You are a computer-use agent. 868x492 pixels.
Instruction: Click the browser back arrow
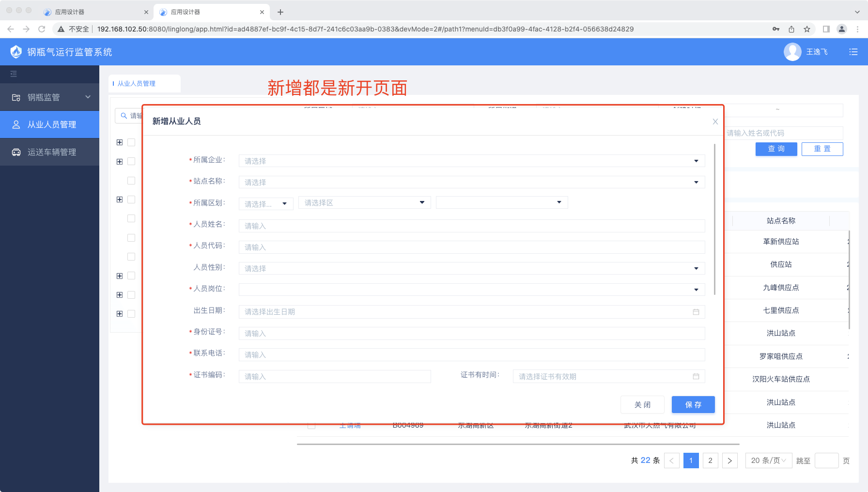(11, 29)
